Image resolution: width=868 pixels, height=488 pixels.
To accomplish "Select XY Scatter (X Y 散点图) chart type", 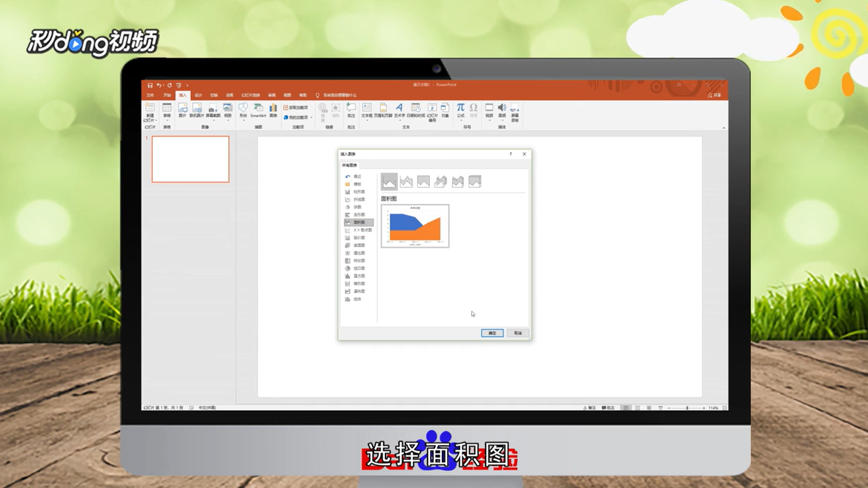I will pos(358,230).
